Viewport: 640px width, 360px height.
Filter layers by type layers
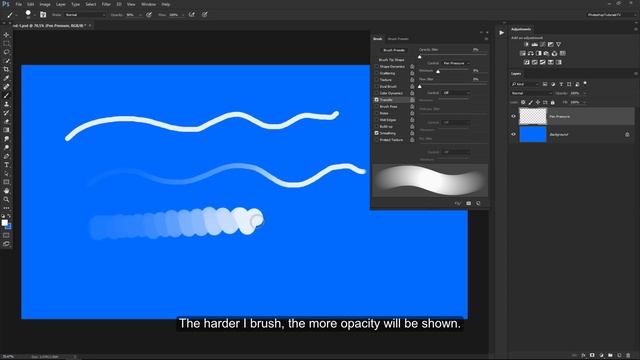coord(561,84)
